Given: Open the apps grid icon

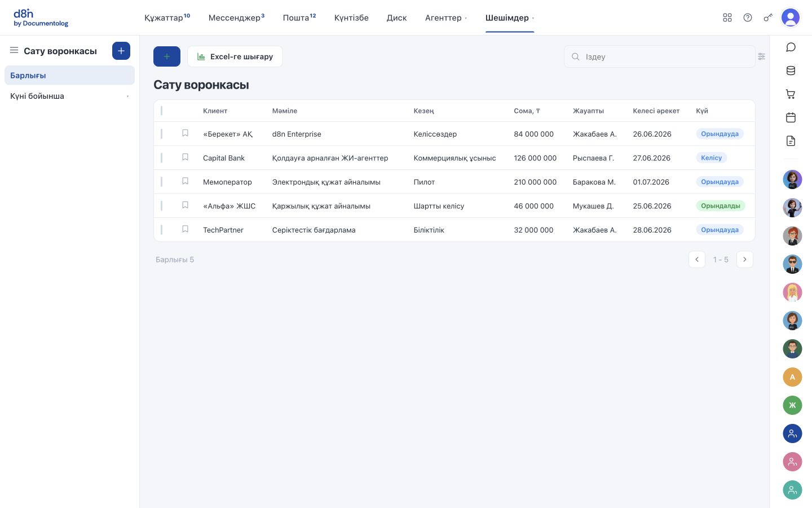Looking at the screenshot, I should pos(727,17).
